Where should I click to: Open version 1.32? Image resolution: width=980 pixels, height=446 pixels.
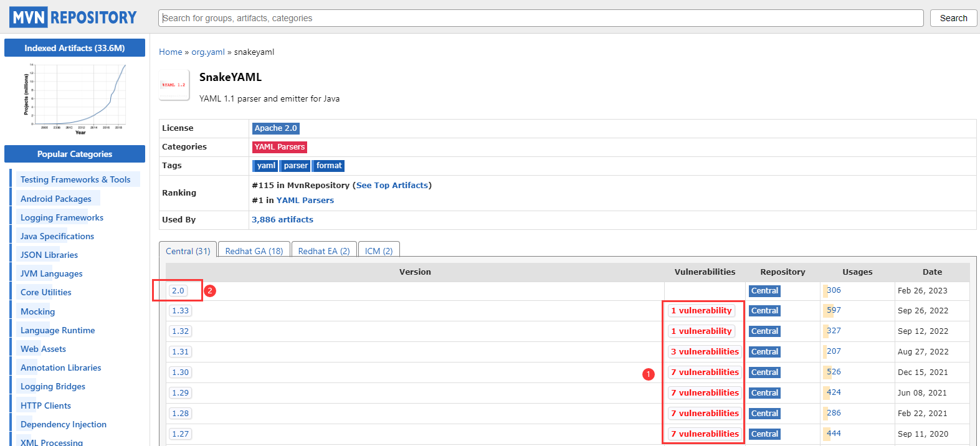point(181,331)
